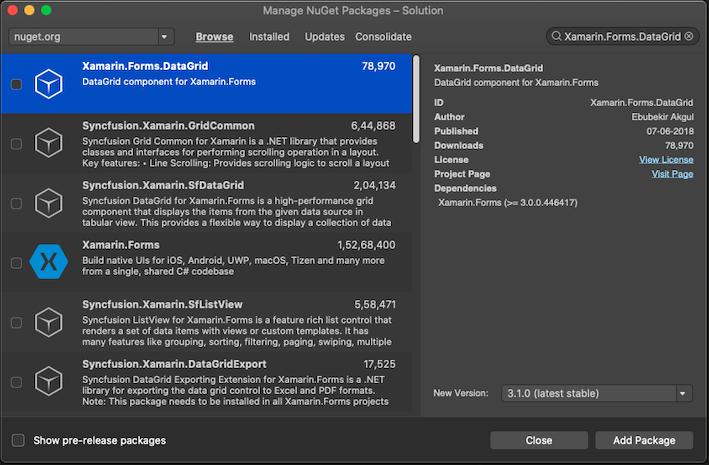This screenshot has height=465, width=709.
Task: Click the Syncfusion.Xamarin.DataGridExport package icon
Action: (x=48, y=382)
